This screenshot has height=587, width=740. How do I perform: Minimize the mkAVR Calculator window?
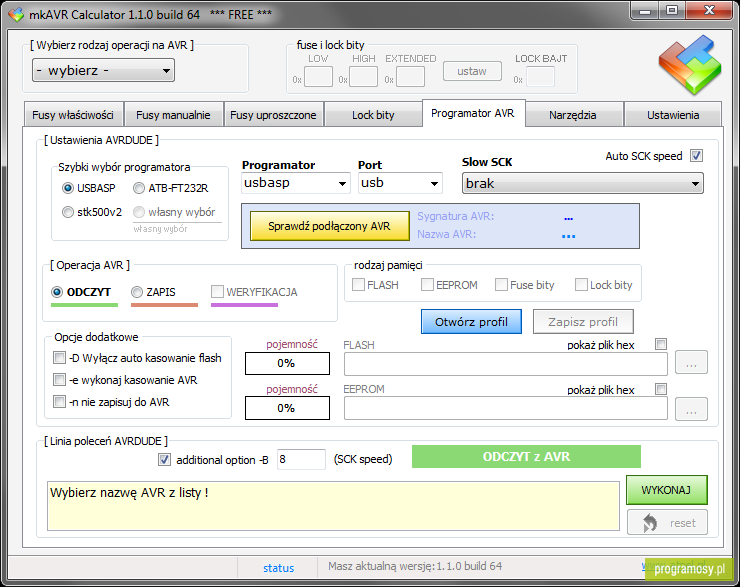(645, 11)
